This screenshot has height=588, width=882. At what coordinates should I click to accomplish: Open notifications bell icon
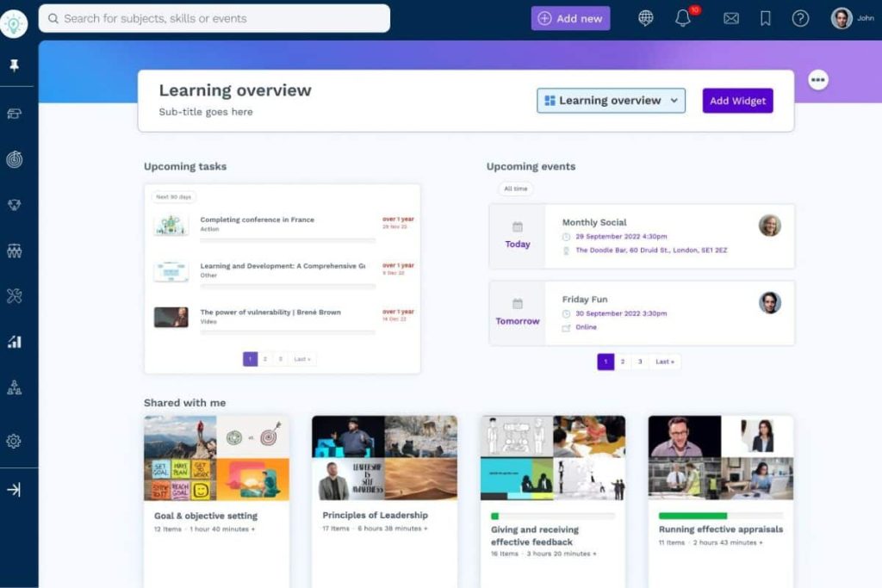pos(683,18)
